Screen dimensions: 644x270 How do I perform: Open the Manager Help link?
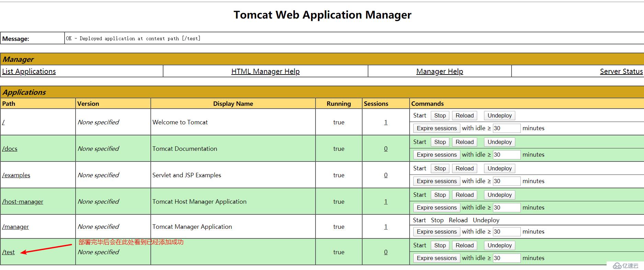(x=440, y=71)
